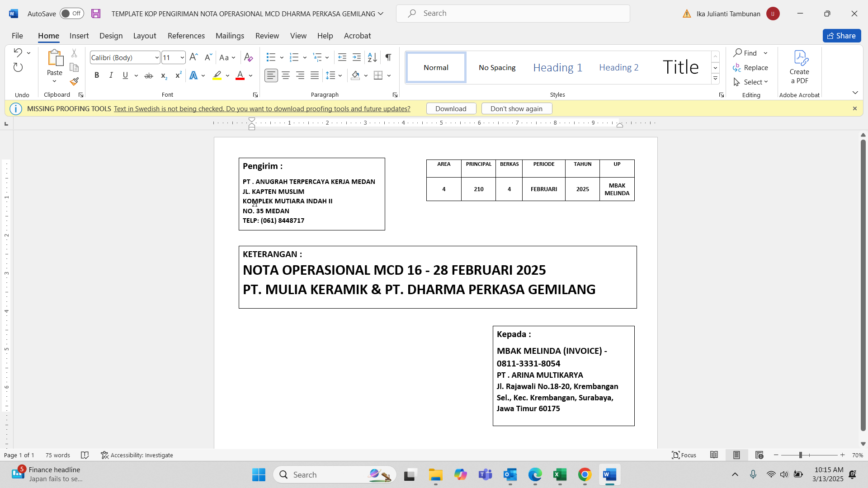Increase paragraph indent
Screen dimensions: 868x488
pos(357,57)
